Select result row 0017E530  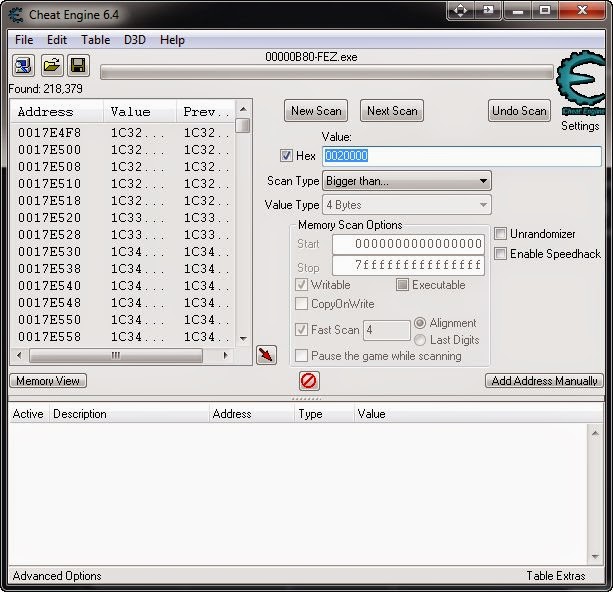(124, 251)
